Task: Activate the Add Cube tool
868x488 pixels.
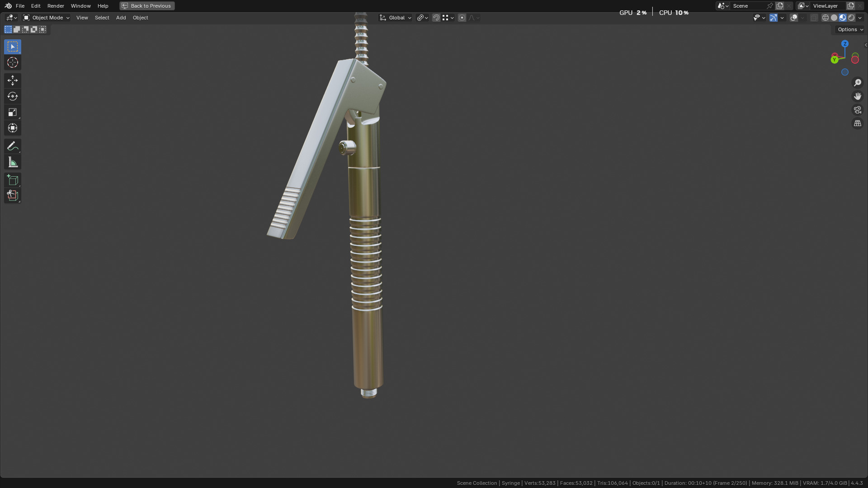Action: (x=13, y=180)
